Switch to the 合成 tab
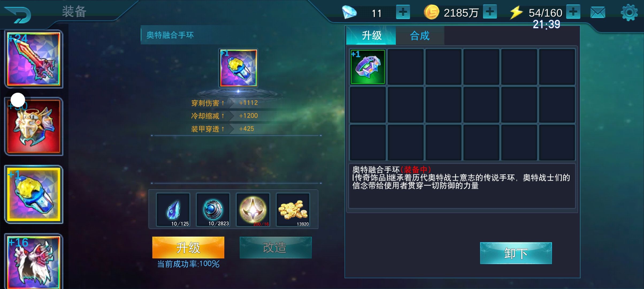This screenshot has height=289, width=644. pos(420,36)
